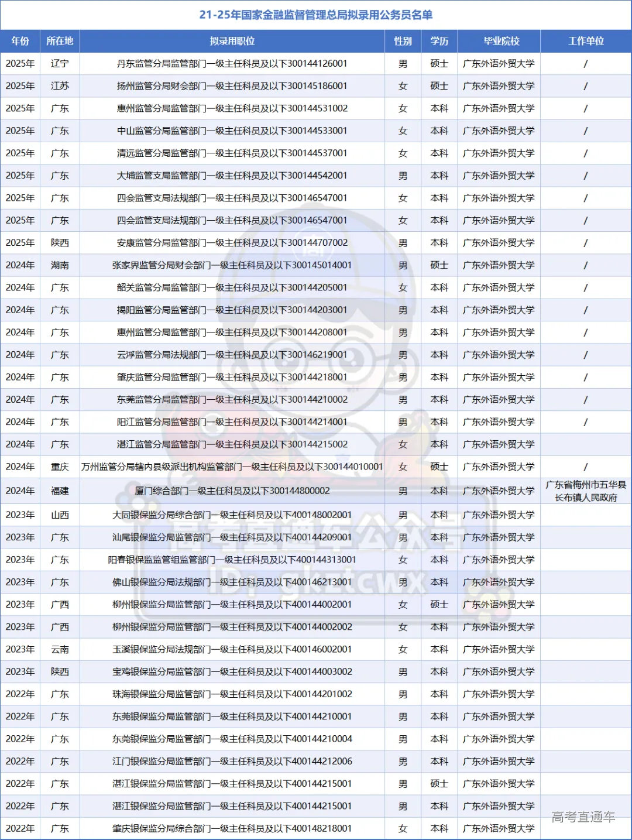Click the 厦门综合部门 position cell

point(232,491)
